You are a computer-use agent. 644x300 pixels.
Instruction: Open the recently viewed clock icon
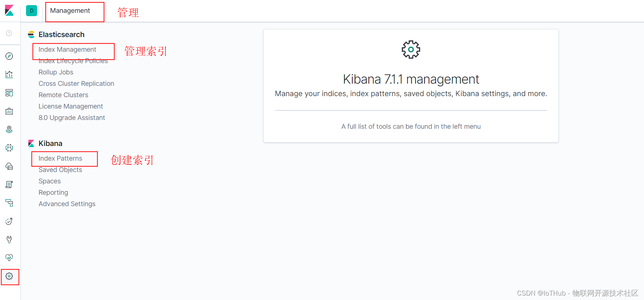[x=9, y=33]
